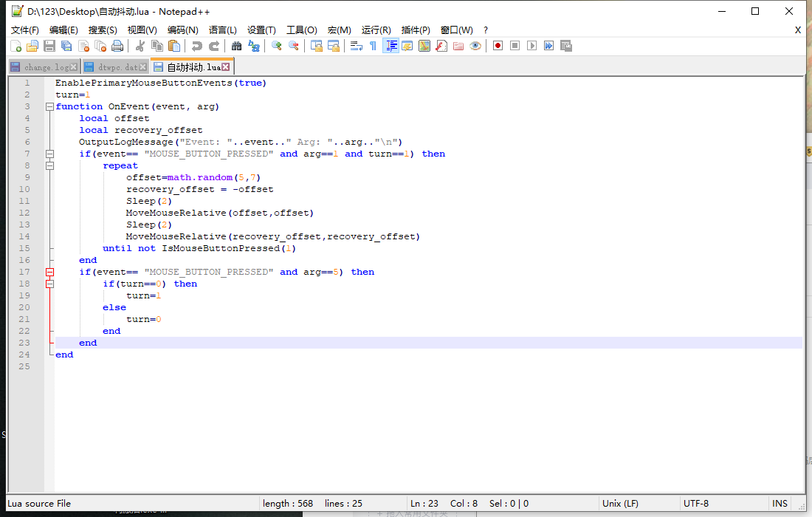Click the Playback macro button

[531, 46]
